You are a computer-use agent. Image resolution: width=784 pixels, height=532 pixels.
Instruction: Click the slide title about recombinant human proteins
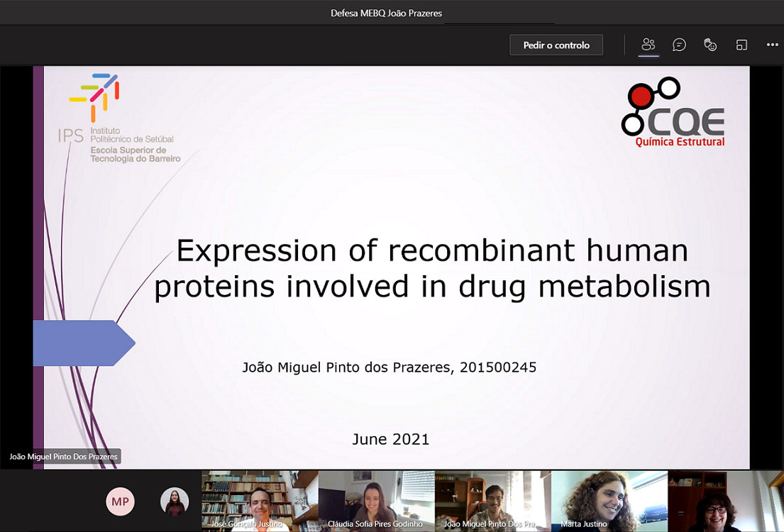point(432,268)
